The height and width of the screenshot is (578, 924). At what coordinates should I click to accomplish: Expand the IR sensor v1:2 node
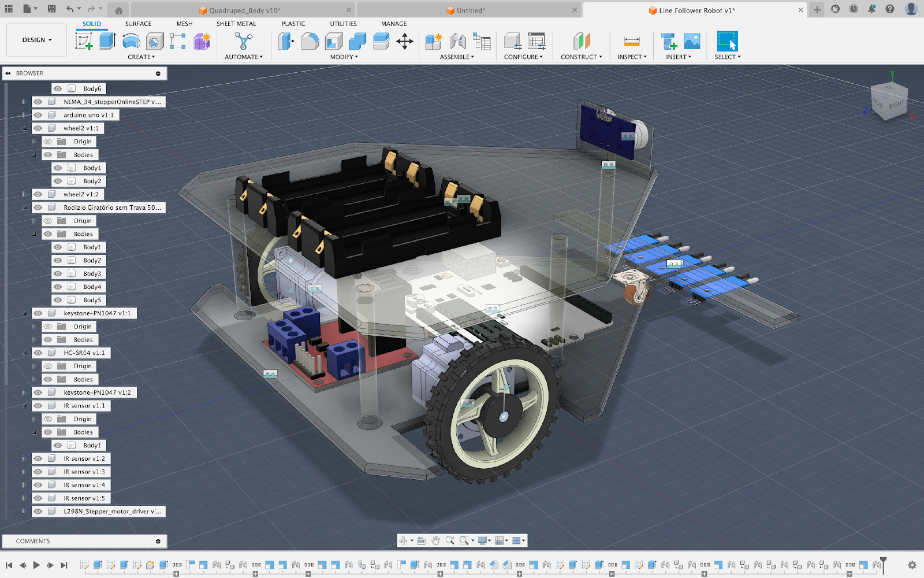point(24,458)
